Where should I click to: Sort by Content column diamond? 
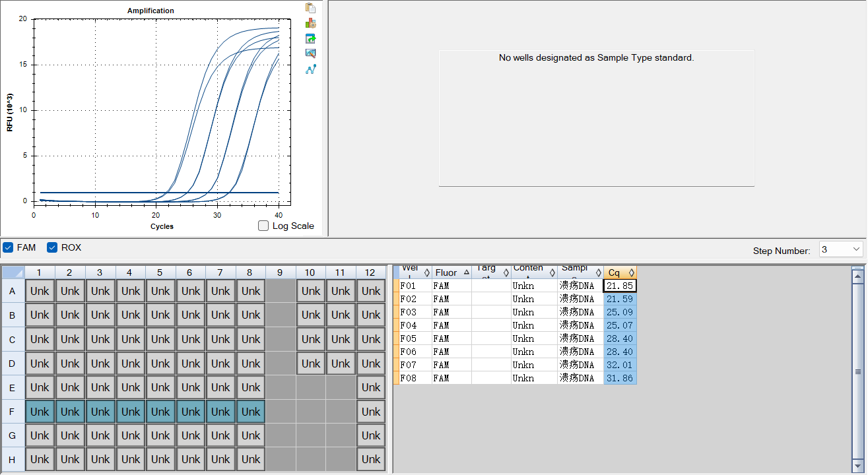pyautogui.click(x=552, y=272)
